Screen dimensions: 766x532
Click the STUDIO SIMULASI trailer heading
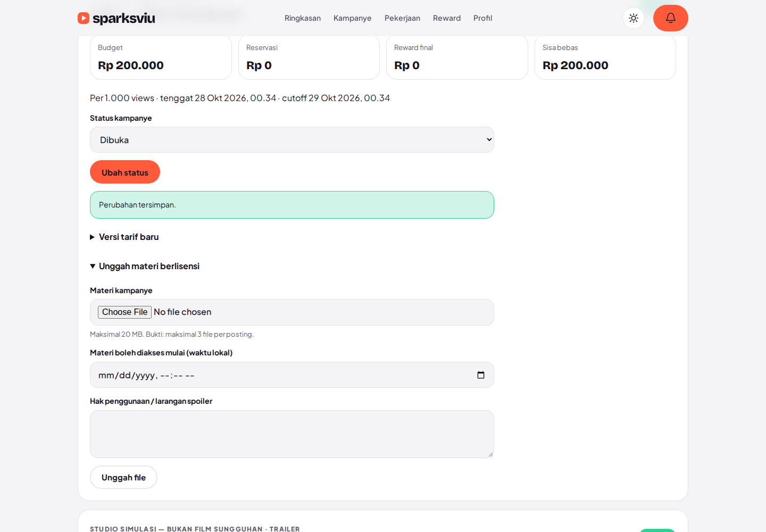tap(195, 529)
